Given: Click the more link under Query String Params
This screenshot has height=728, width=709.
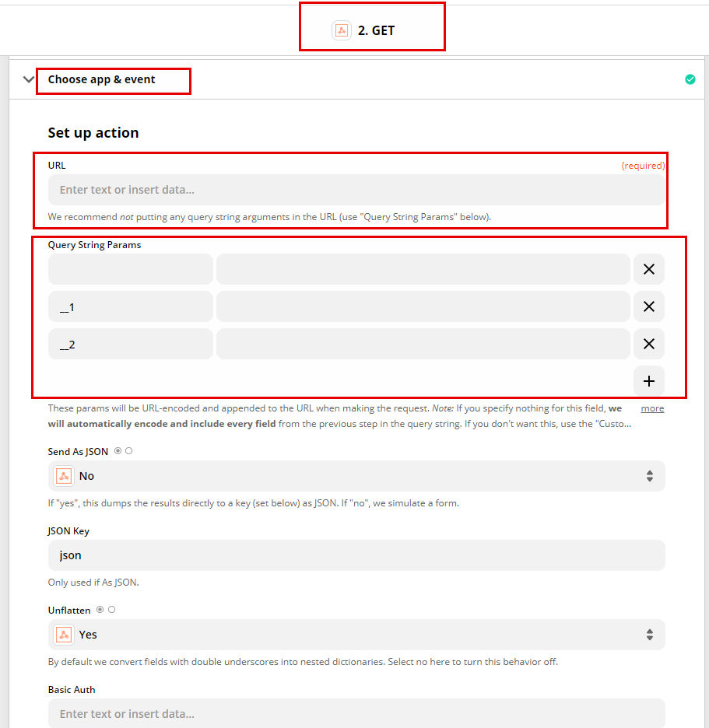Looking at the screenshot, I should 652,408.
